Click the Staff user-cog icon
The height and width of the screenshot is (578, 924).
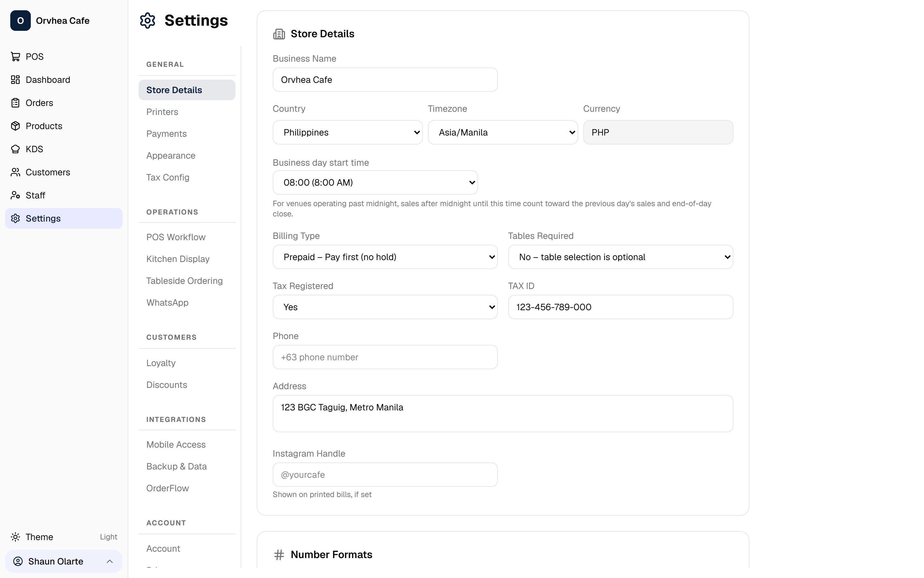coord(15,195)
